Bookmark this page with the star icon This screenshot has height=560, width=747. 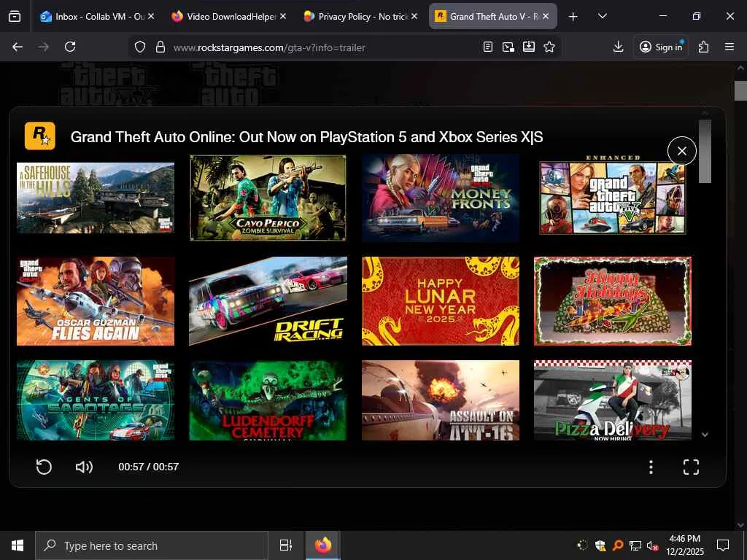pos(549,47)
